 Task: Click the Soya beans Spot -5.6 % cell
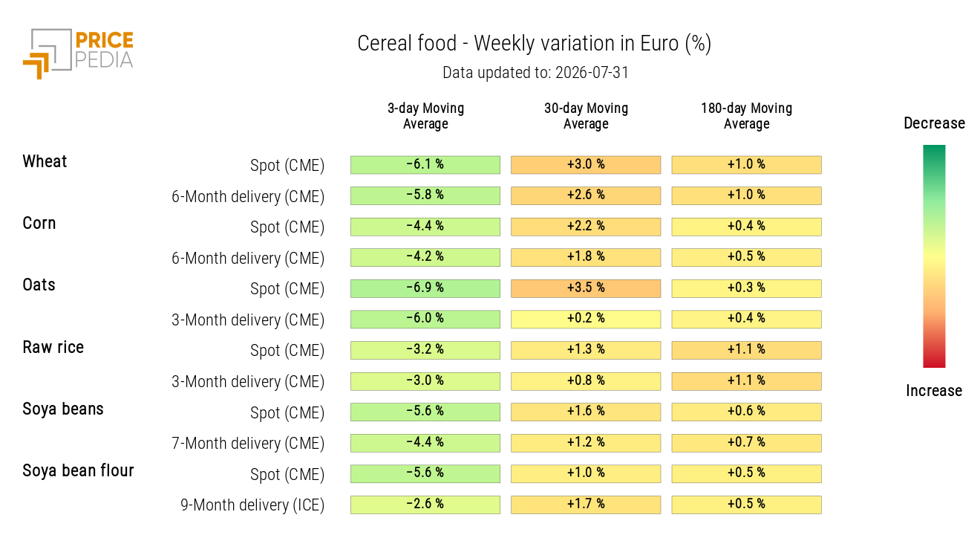[425, 412]
